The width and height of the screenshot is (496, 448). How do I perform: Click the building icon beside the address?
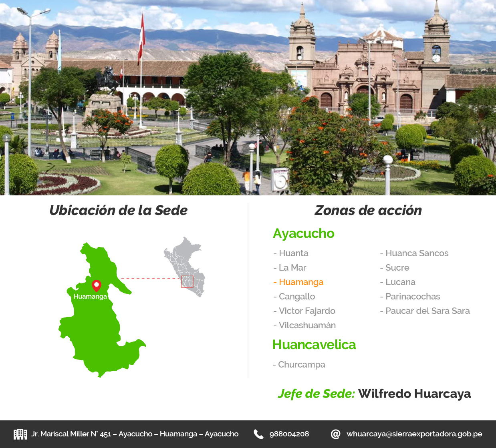pos(20,434)
